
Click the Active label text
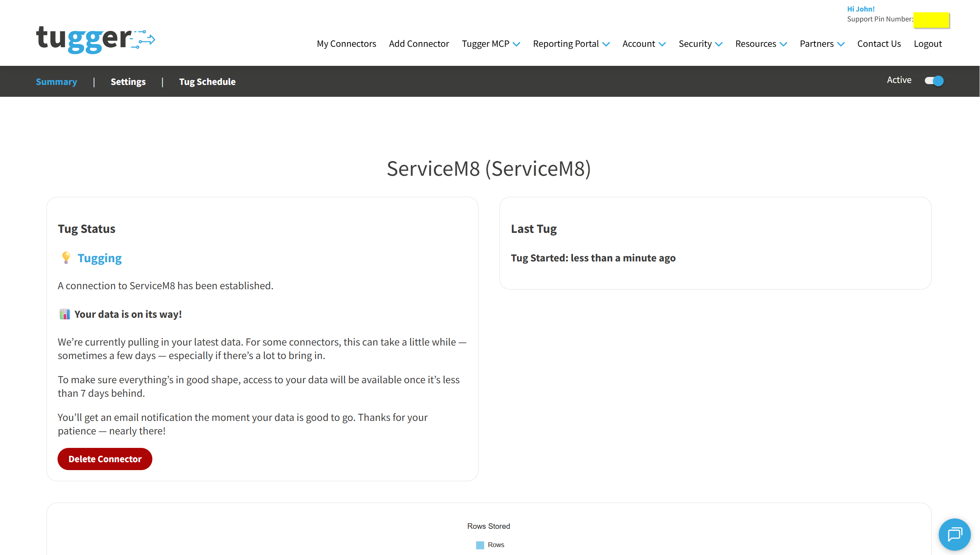(x=899, y=80)
